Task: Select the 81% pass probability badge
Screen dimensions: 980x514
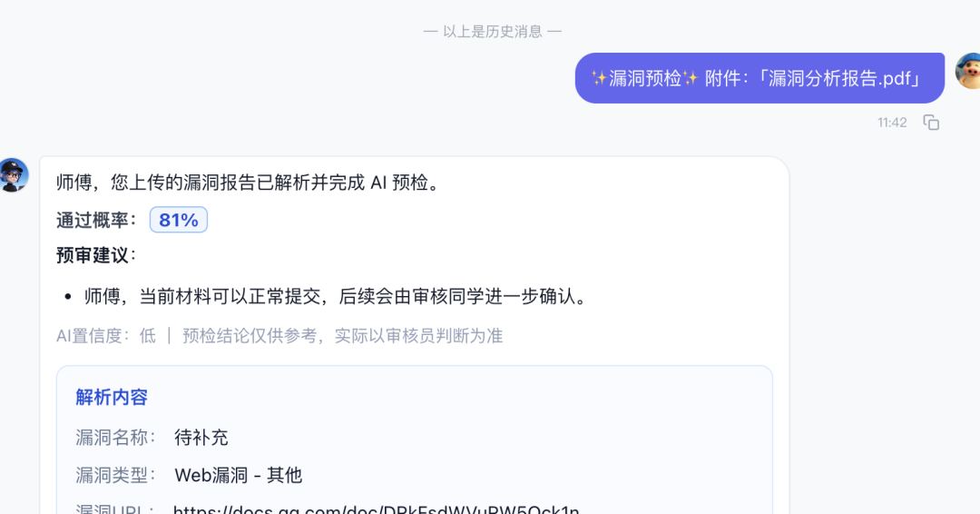Action: [x=179, y=220]
